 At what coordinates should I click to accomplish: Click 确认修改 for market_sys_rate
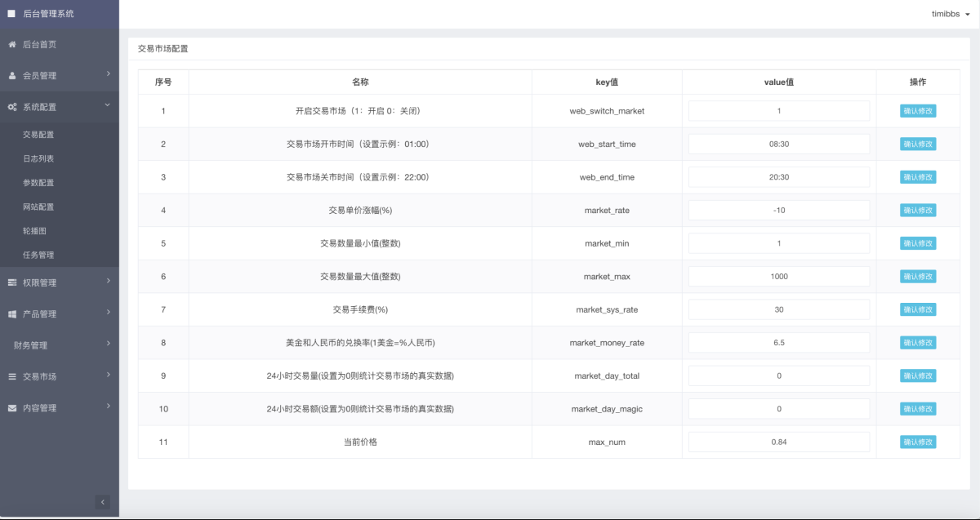(918, 309)
